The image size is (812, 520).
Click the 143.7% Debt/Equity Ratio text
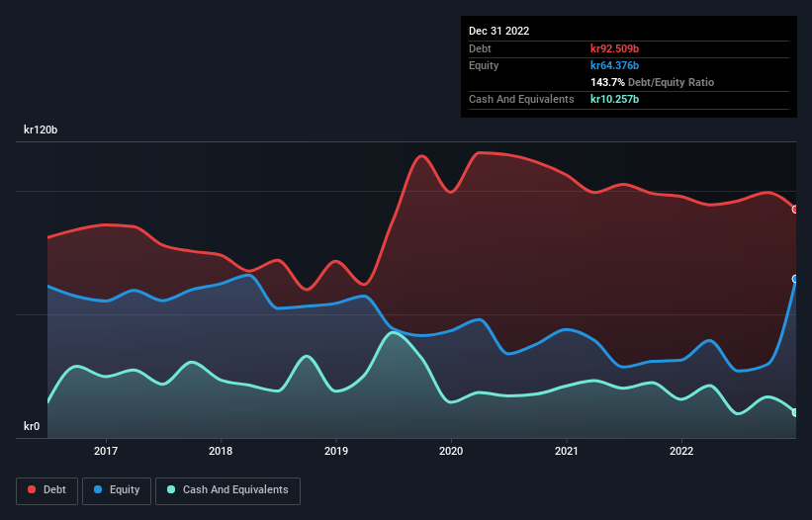[652, 82]
